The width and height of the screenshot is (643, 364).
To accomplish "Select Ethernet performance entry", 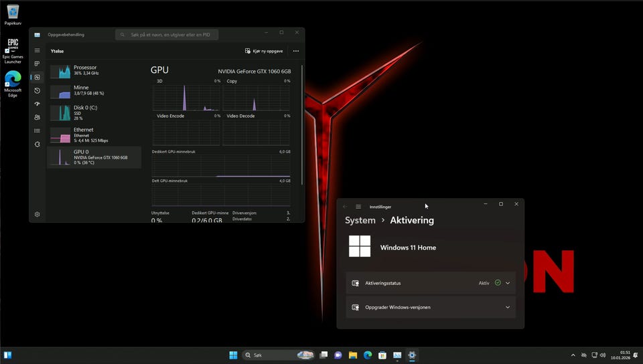I will [94, 134].
